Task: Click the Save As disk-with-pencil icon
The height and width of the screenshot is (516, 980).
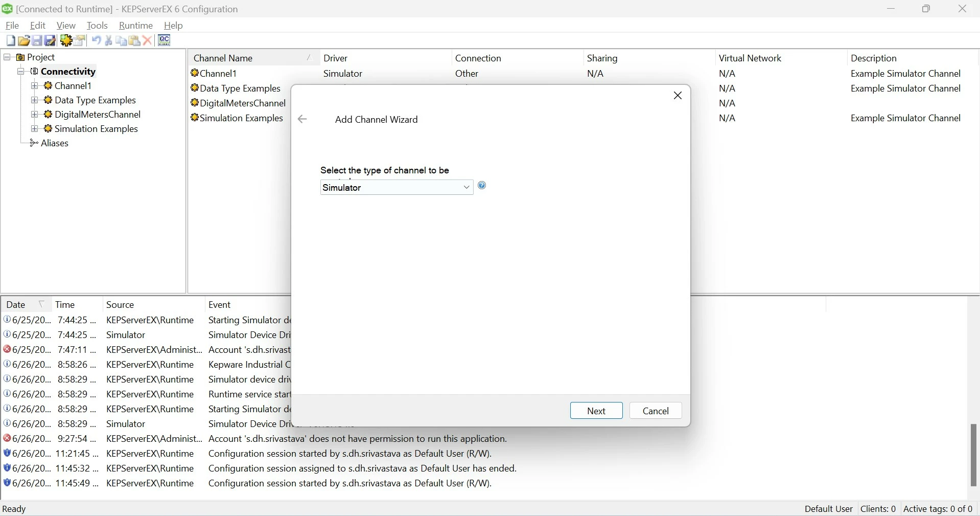Action: click(50, 41)
